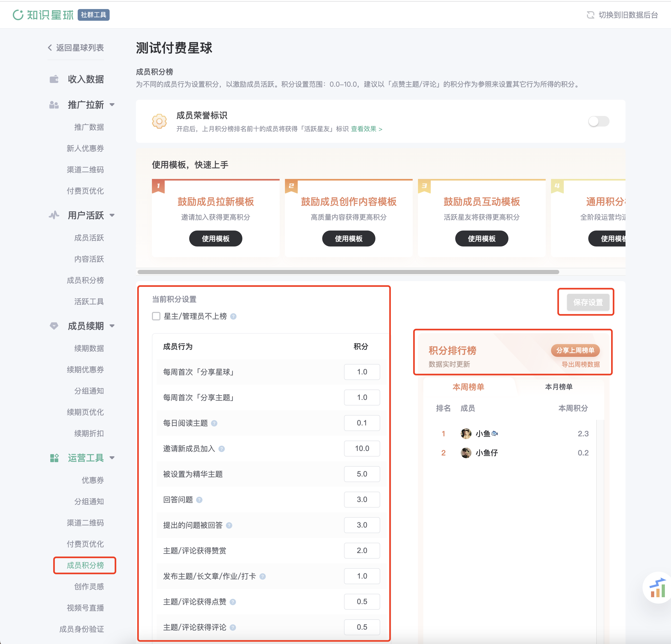Screen dimensions: 671x644
Task: Select 成员积分榜 under 运营工具
Action: coord(85,565)
